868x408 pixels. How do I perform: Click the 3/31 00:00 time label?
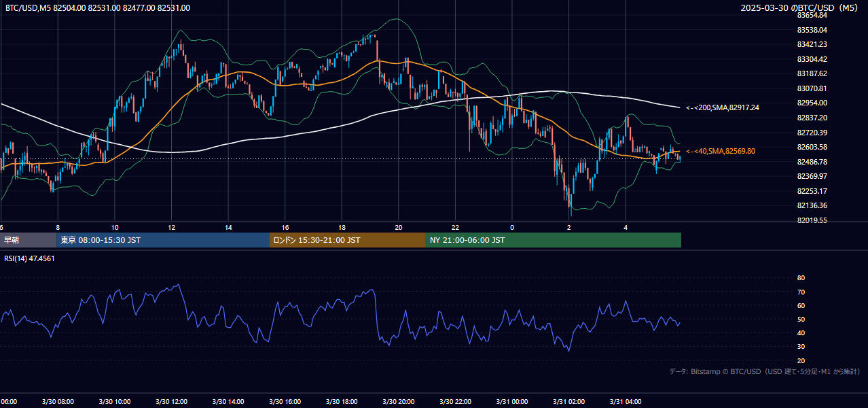pyautogui.click(x=512, y=401)
